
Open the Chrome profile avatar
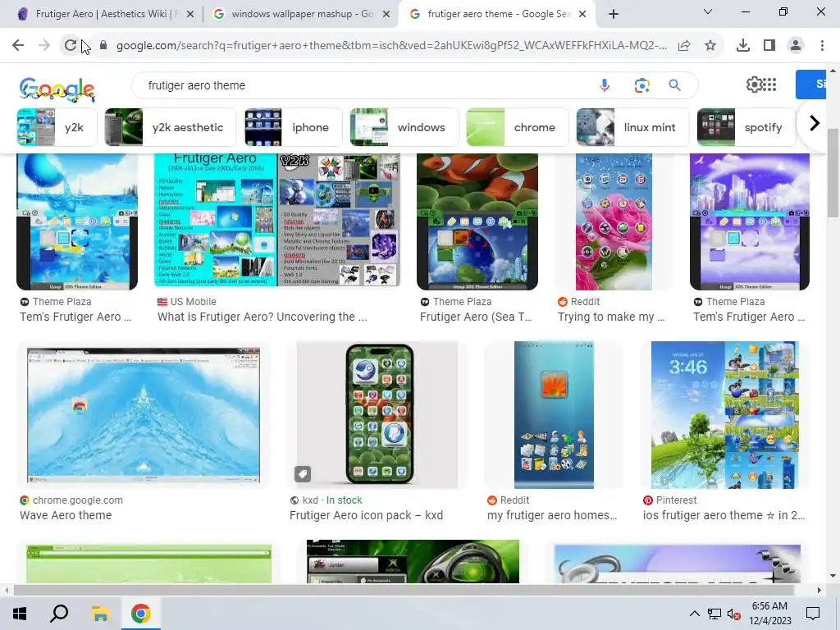click(796, 46)
